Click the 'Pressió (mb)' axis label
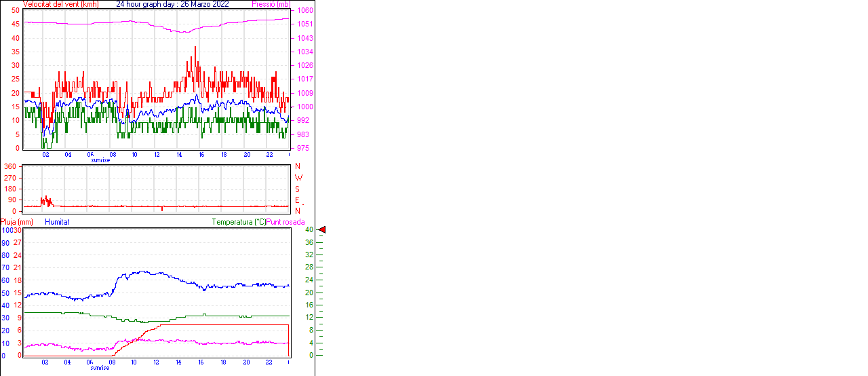Screen dimensions: 868x376 (270, 4)
